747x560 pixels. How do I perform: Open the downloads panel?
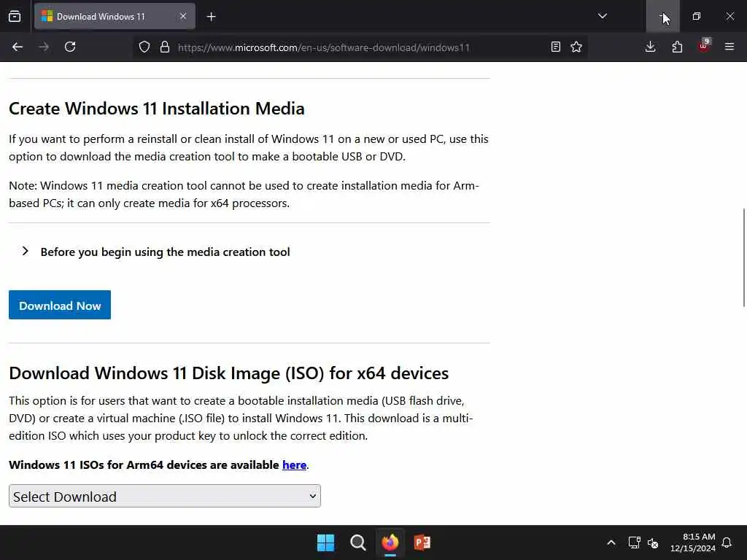[x=650, y=47]
